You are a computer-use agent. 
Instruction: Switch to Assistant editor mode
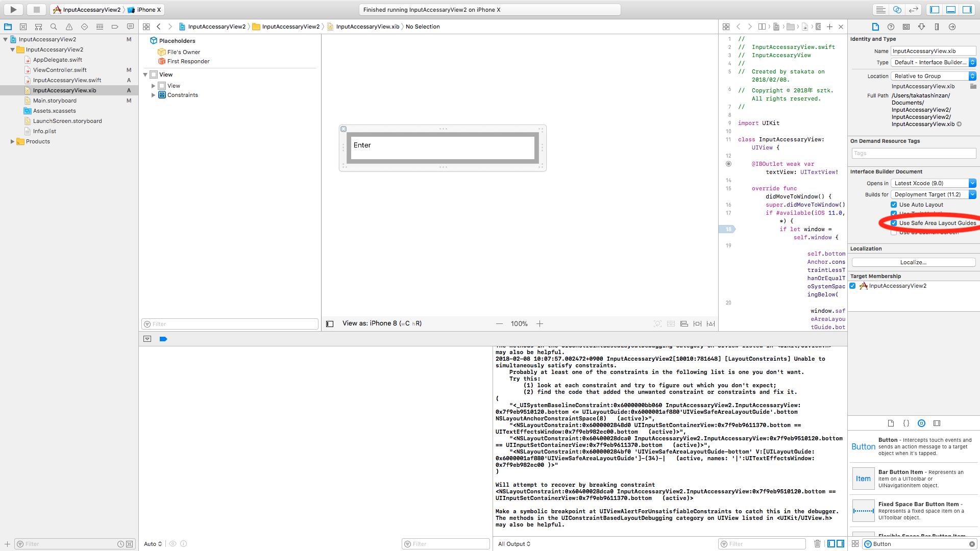pos(897,9)
